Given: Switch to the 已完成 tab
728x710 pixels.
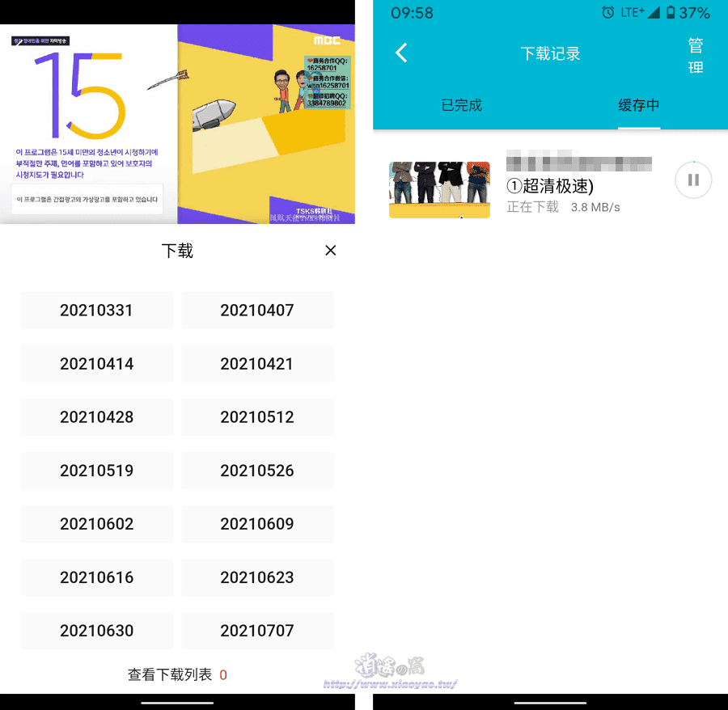Looking at the screenshot, I should tap(461, 105).
